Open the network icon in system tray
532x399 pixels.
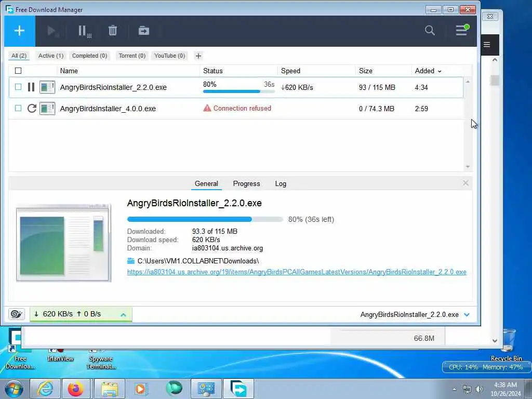coord(467,389)
